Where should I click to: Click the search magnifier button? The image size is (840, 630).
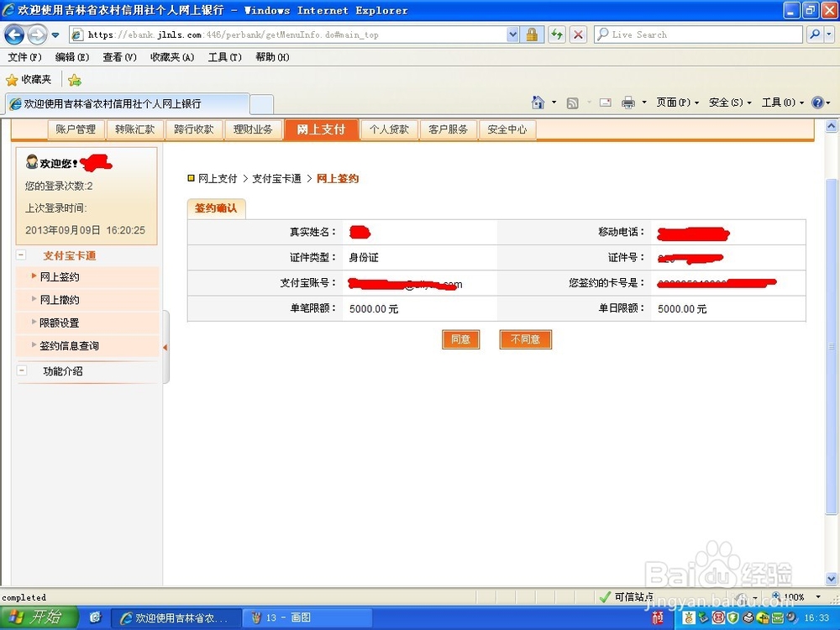tap(814, 34)
